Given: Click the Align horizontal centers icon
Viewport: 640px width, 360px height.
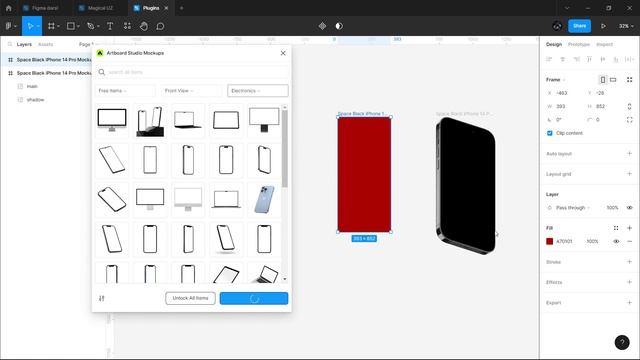Looking at the screenshot, I should point(562,59).
